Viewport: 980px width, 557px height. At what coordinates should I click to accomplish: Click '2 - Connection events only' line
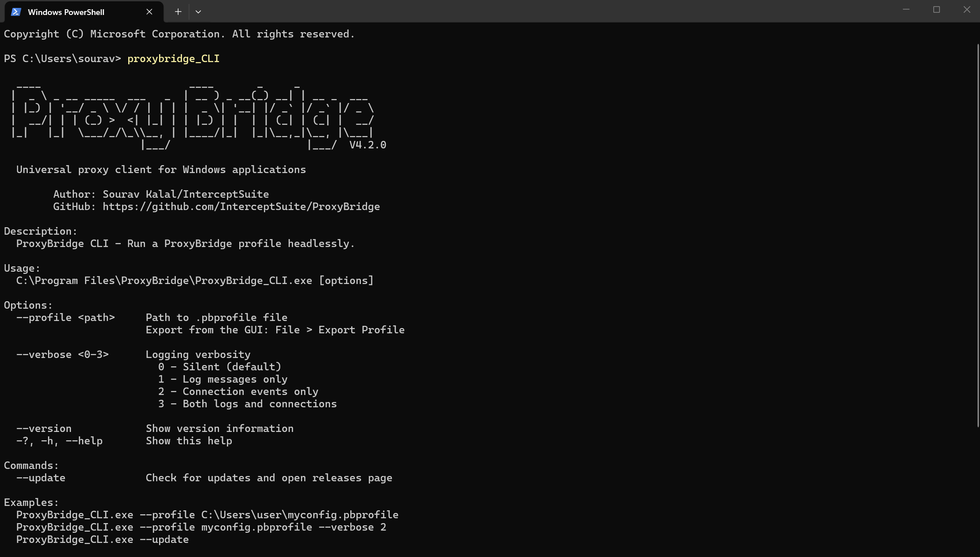pos(238,391)
